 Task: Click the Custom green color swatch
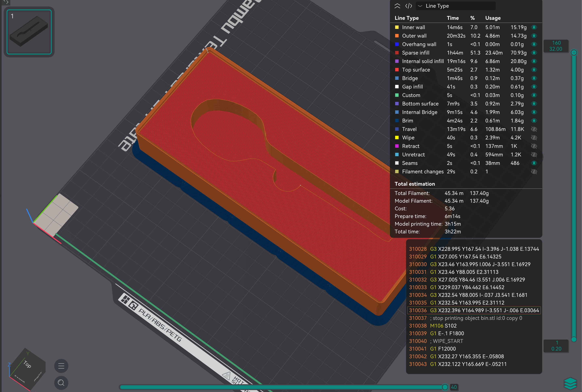coord(397,95)
